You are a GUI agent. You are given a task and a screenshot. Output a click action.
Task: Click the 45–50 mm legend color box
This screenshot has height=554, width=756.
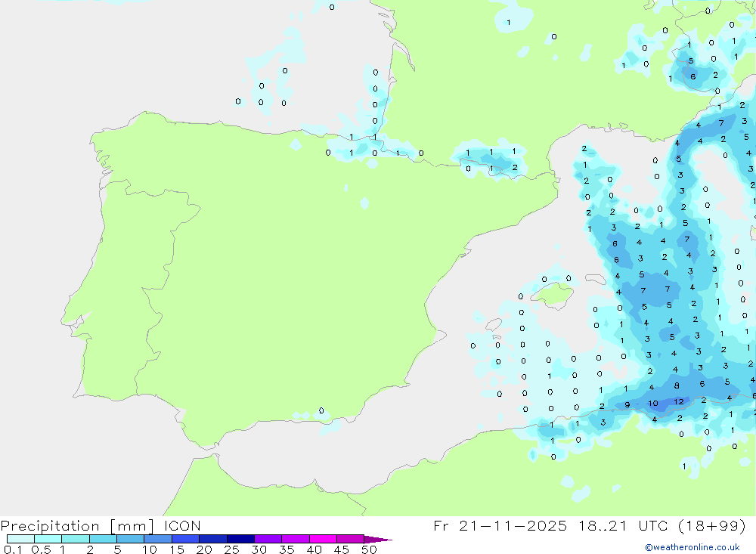350,539
